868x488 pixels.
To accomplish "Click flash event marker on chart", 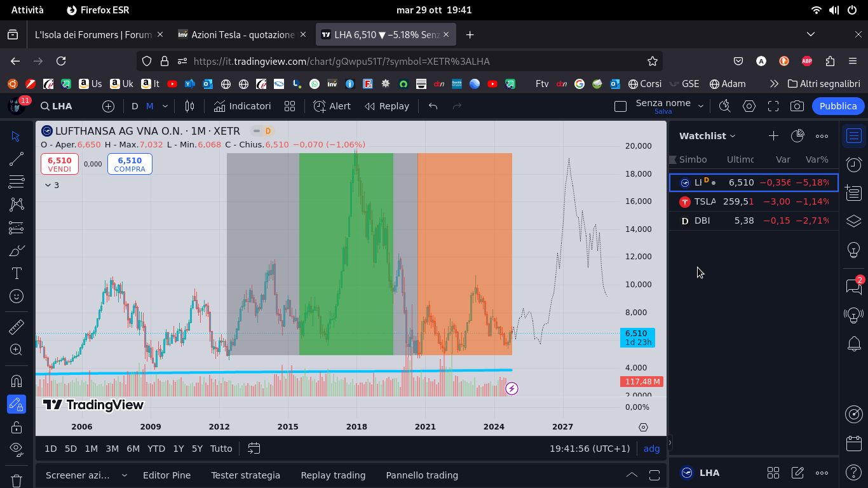I will pyautogui.click(x=512, y=388).
